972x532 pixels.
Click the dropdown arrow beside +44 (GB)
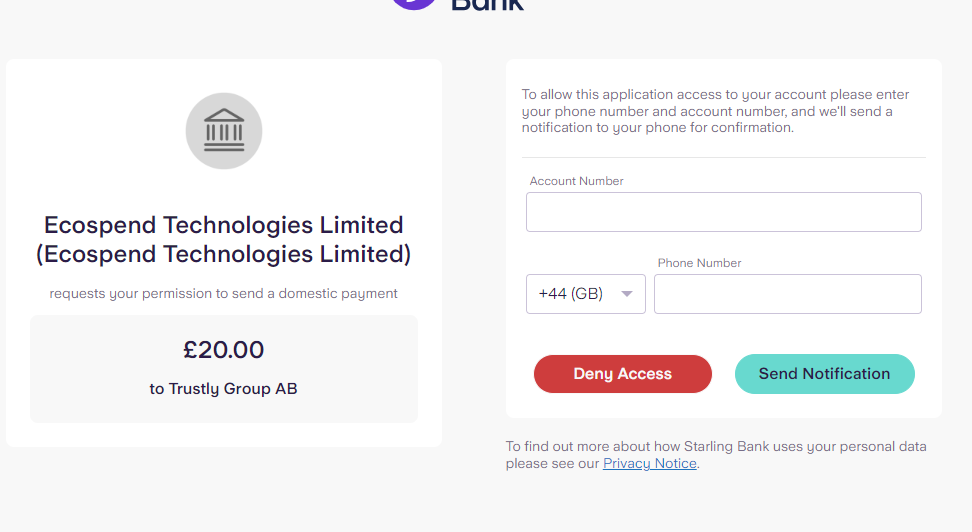pos(627,294)
